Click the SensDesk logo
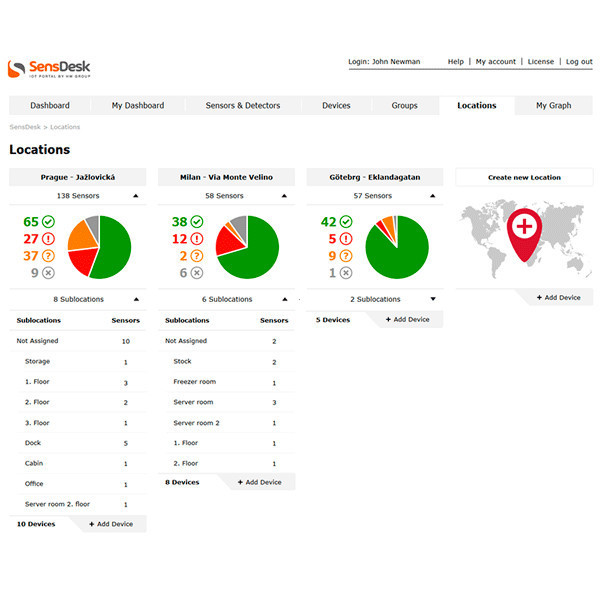Image resolution: width=600 pixels, height=600 pixels. pyautogui.click(x=50, y=69)
